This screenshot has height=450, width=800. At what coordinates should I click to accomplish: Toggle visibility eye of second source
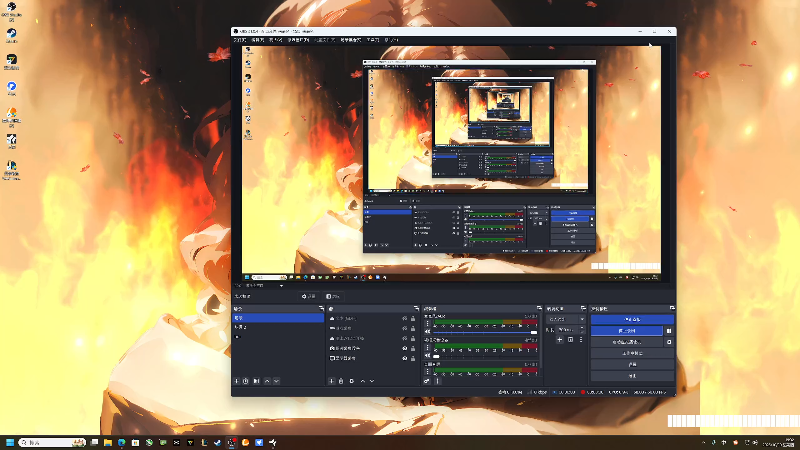coord(405,328)
